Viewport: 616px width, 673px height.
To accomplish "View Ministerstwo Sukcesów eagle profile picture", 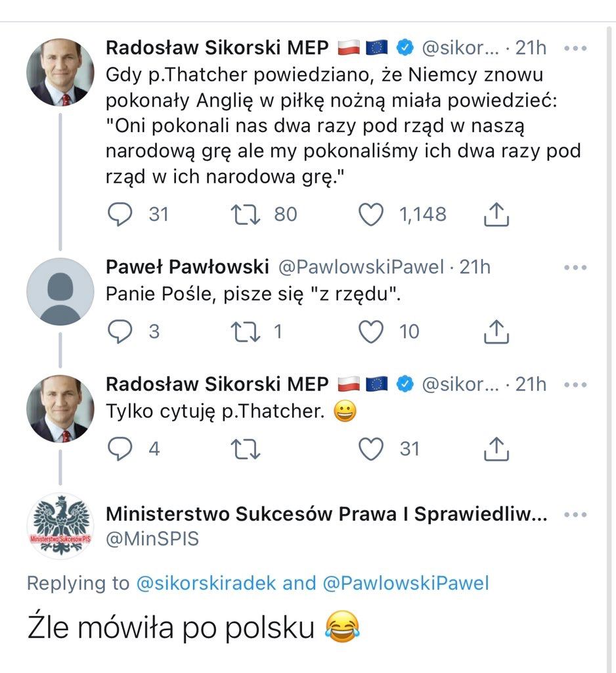I will click(x=60, y=526).
